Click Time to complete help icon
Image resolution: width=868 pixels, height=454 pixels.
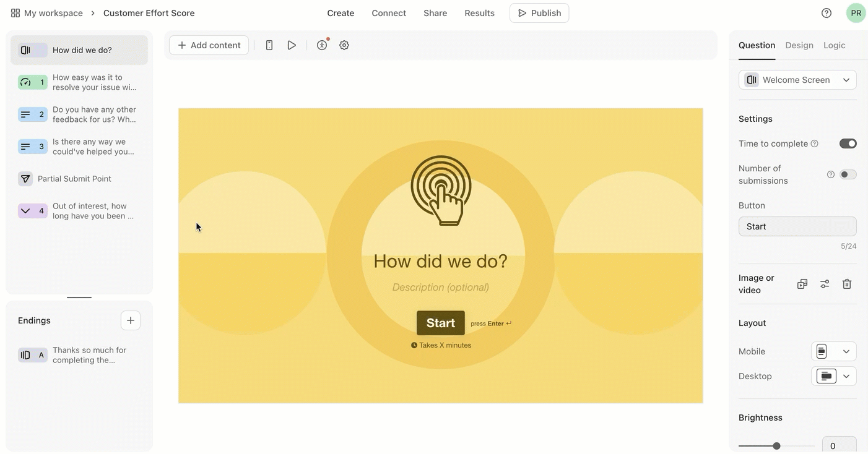click(x=815, y=143)
